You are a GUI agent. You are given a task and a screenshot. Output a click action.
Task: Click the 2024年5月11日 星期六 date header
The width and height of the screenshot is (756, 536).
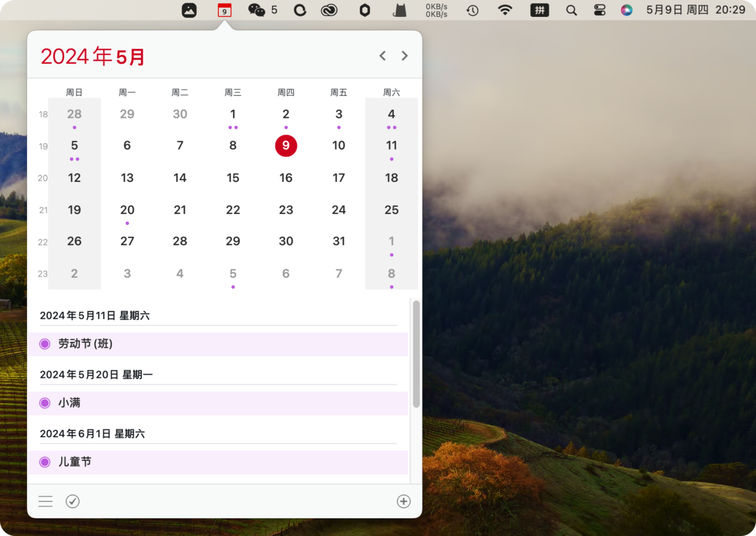click(x=94, y=316)
